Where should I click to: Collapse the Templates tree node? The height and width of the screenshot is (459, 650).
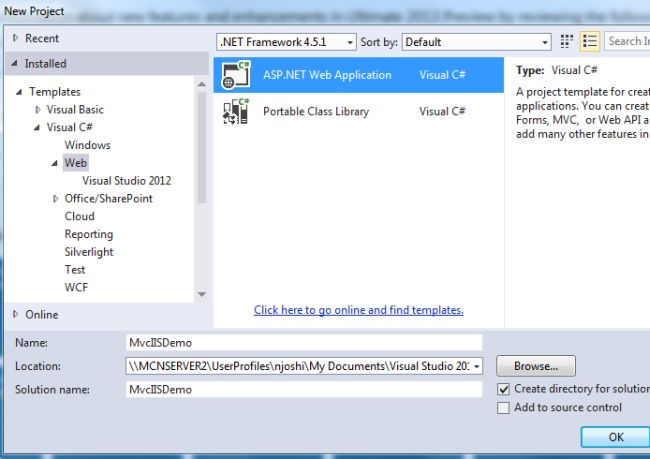point(19,92)
